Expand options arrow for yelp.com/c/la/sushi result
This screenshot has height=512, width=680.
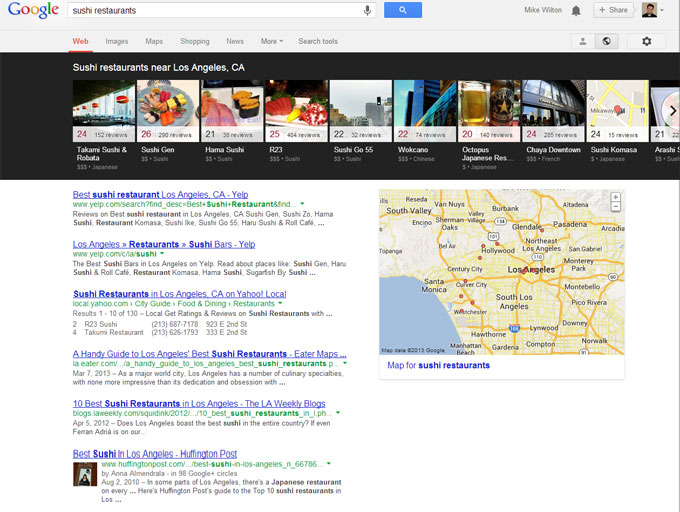162,254
